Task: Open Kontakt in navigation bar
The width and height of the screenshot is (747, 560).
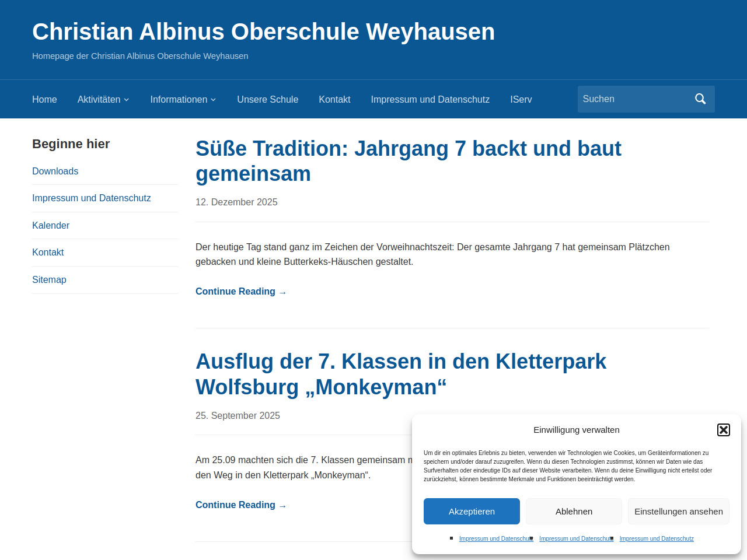Action: click(334, 100)
